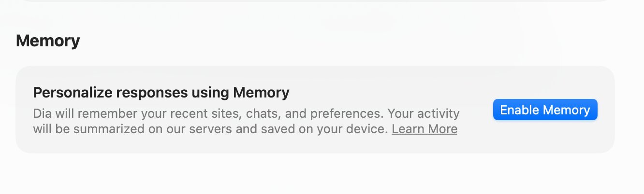Click the word Memory in the card title
Image resolution: width=644 pixels, height=194 pixels.
click(x=261, y=92)
